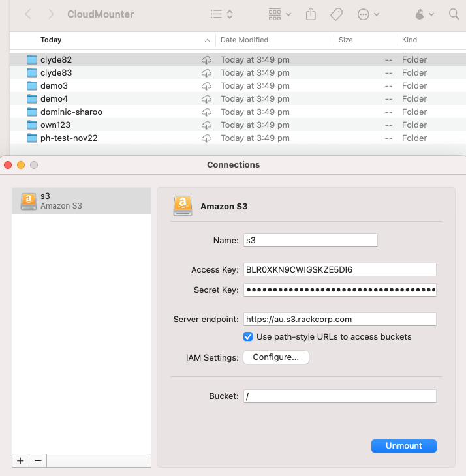The height and width of the screenshot is (476, 466).
Task: Sort by Date Modified column
Action: point(244,40)
